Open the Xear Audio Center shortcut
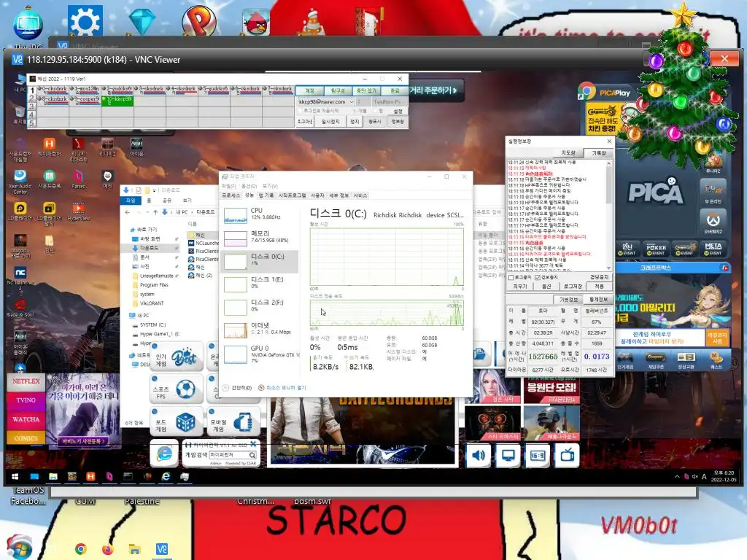 coord(20,182)
